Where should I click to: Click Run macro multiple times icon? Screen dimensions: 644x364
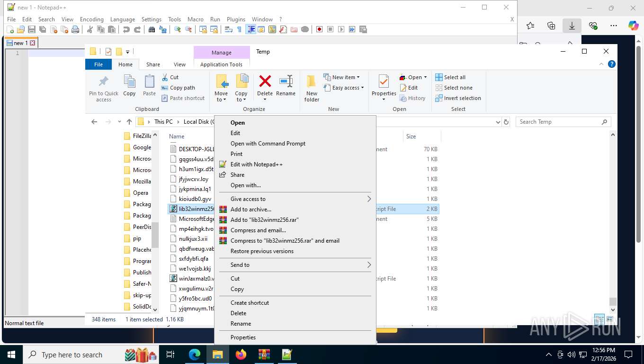[x=352, y=29]
